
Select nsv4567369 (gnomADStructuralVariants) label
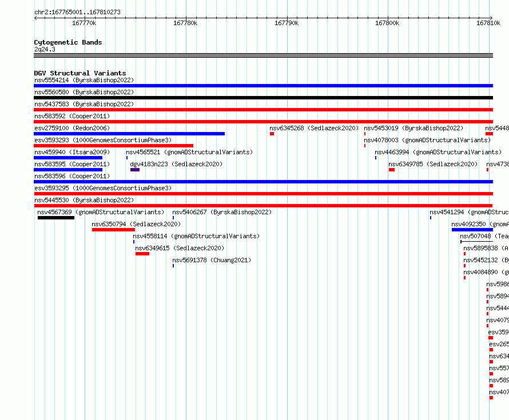pyautogui.click(x=101, y=212)
